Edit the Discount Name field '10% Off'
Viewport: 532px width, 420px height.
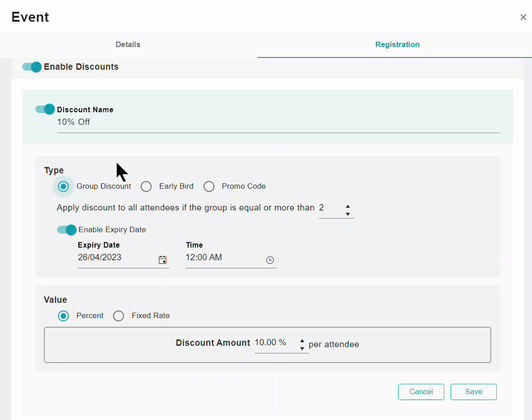pyautogui.click(x=279, y=122)
